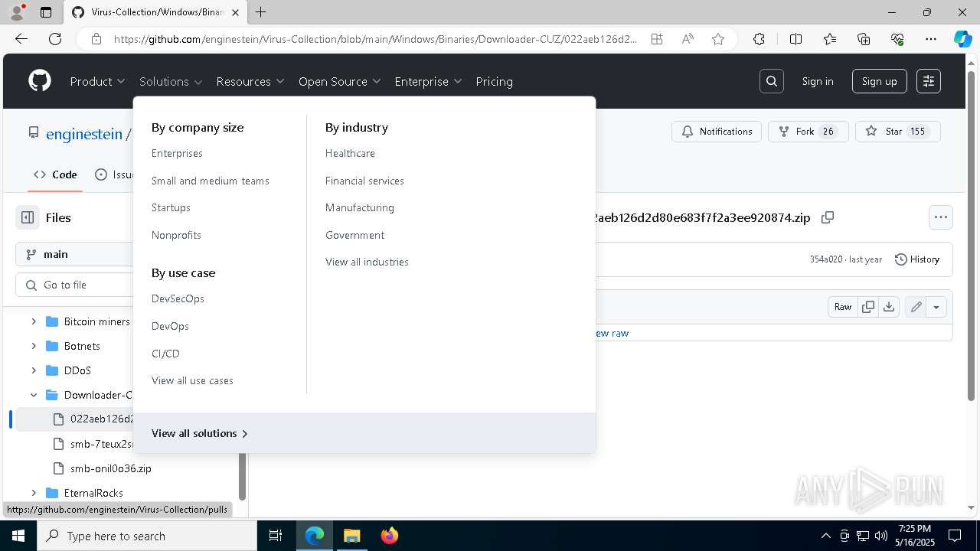This screenshot has height=551, width=980.
Task: Click the Notifications button
Action: [717, 132]
